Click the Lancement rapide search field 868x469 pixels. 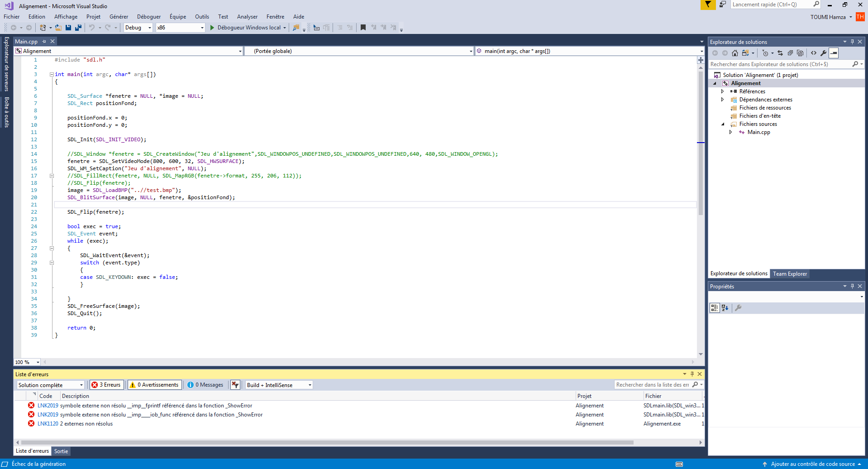[x=772, y=5]
